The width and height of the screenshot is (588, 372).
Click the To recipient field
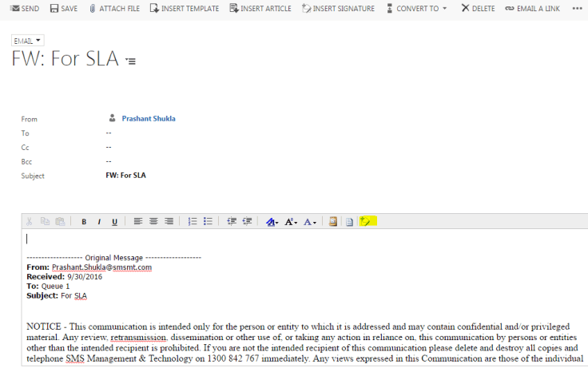[109, 133]
